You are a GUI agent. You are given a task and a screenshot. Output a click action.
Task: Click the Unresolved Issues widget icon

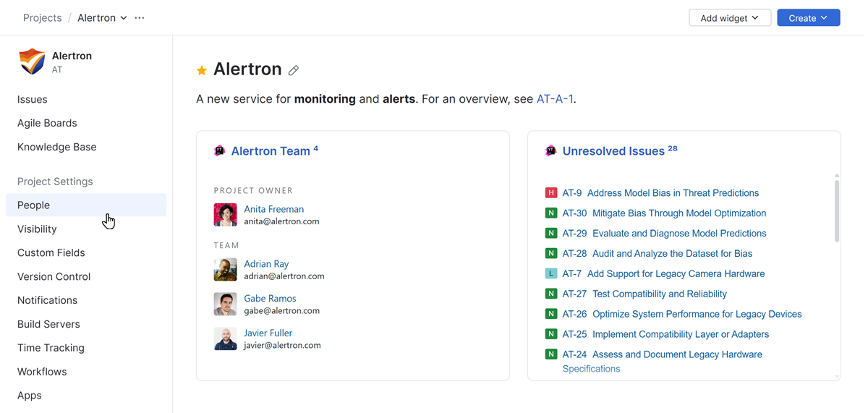pyautogui.click(x=551, y=150)
